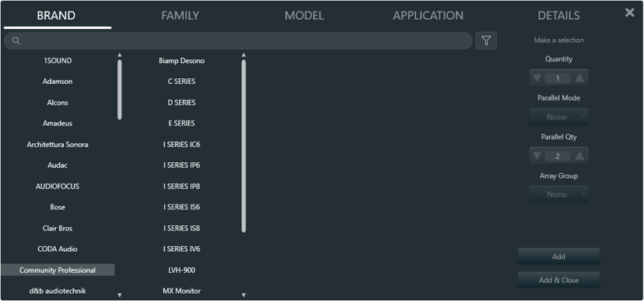
Task: Increase Parallel Qty with the up arrow
Action: pyautogui.click(x=580, y=155)
